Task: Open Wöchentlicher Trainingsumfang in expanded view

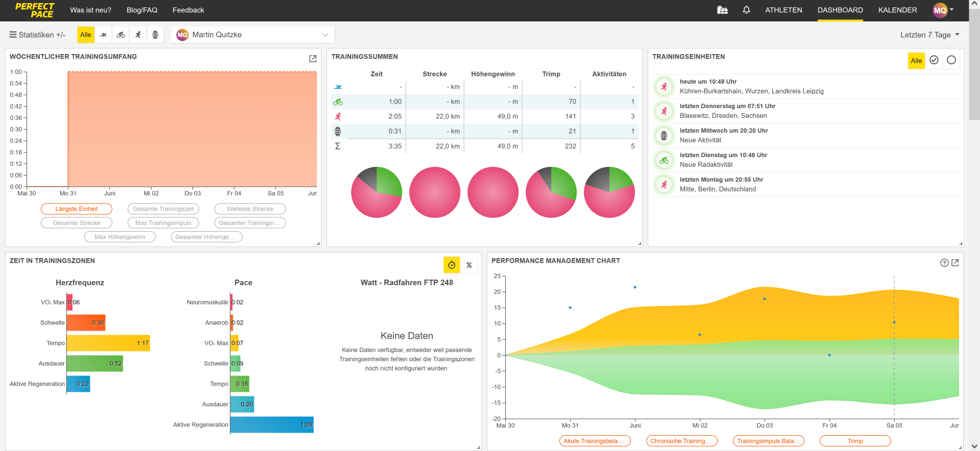Action: pyautogui.click(x=313, y=59)
